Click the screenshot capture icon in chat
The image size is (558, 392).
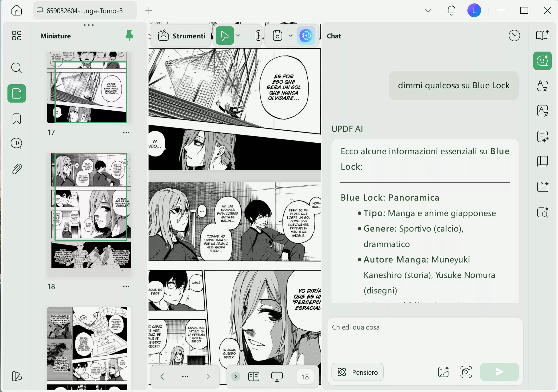point(466,372)
